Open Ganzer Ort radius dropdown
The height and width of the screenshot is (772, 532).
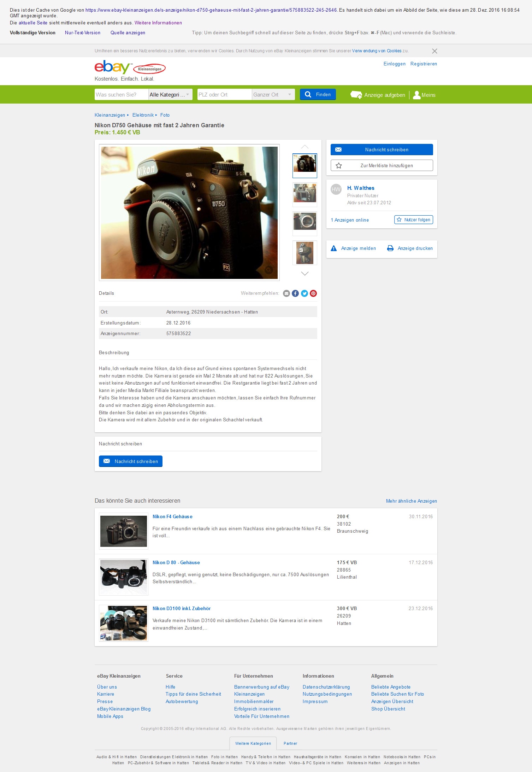(273, 94)
